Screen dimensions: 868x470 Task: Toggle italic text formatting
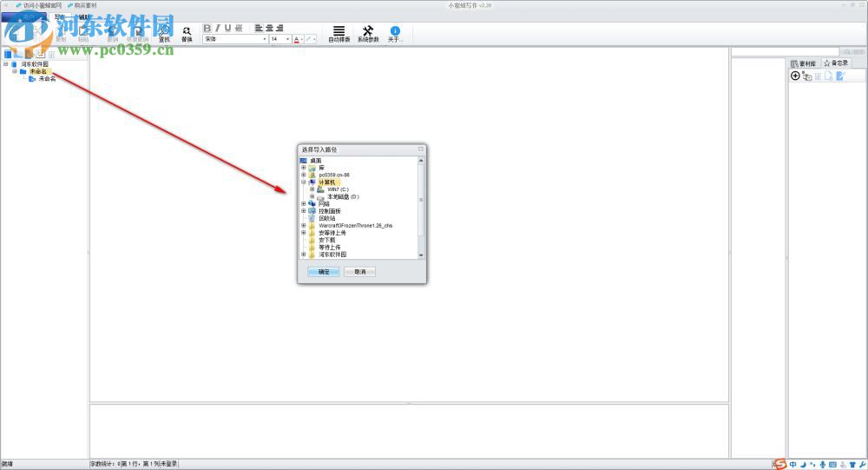pyautogui.click(x=217, y=28)
